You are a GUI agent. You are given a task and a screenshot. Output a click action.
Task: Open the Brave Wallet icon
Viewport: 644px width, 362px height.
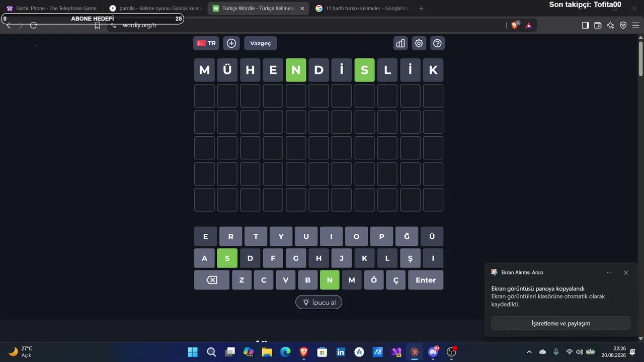(x=598, y=25)
